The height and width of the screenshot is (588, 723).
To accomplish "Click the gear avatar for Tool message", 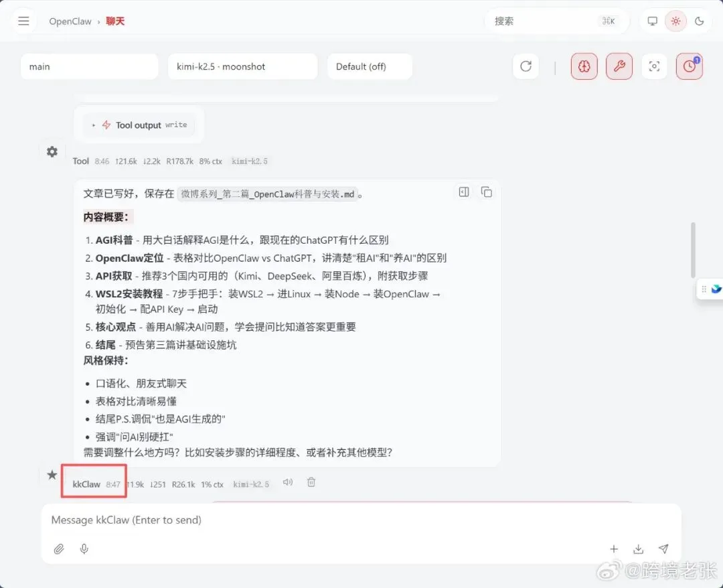I will [x=52, y=152].
